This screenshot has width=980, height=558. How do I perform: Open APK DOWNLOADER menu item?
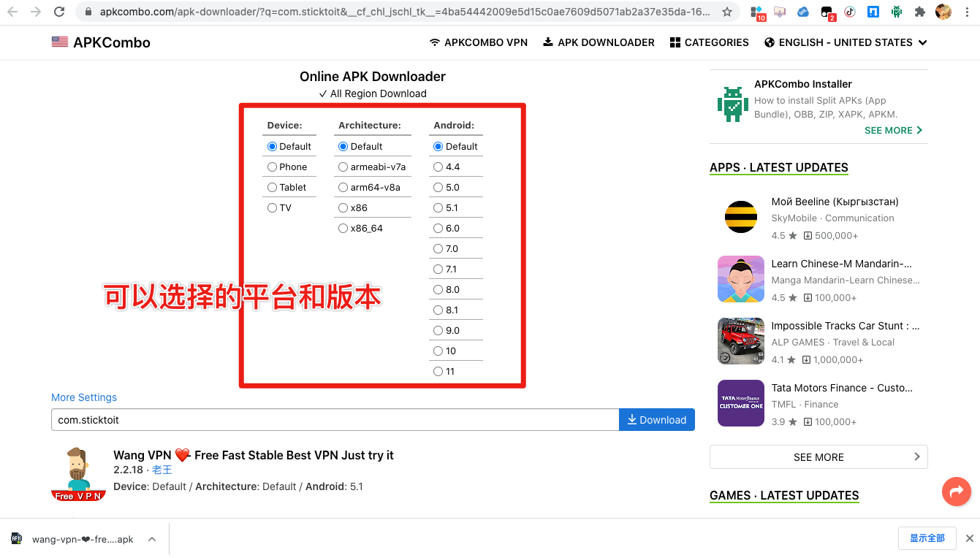[599, 42]
